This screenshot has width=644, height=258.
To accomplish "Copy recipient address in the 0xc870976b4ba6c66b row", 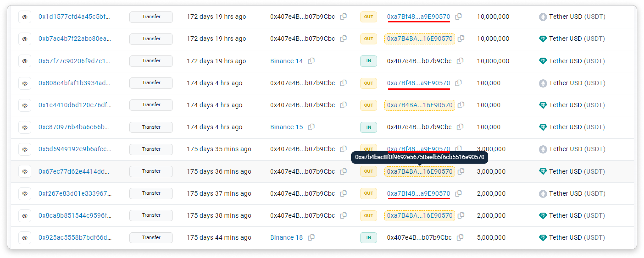I will [x=460, y=127].
